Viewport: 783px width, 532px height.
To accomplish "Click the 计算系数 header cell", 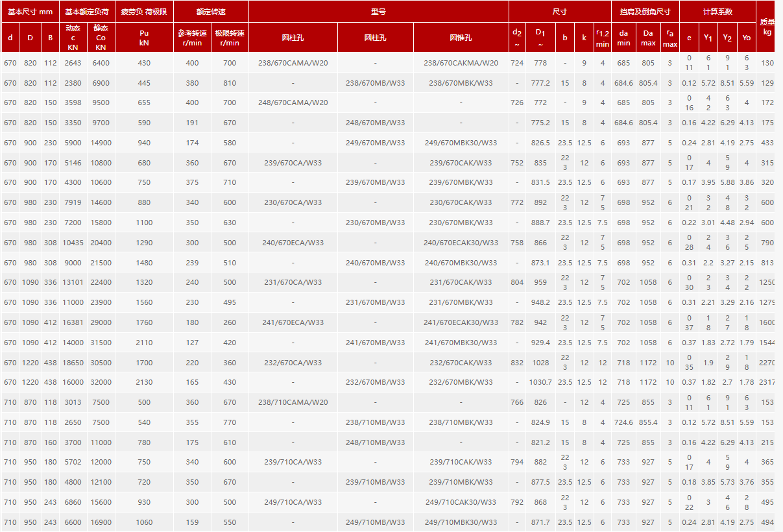I will 717,12.
